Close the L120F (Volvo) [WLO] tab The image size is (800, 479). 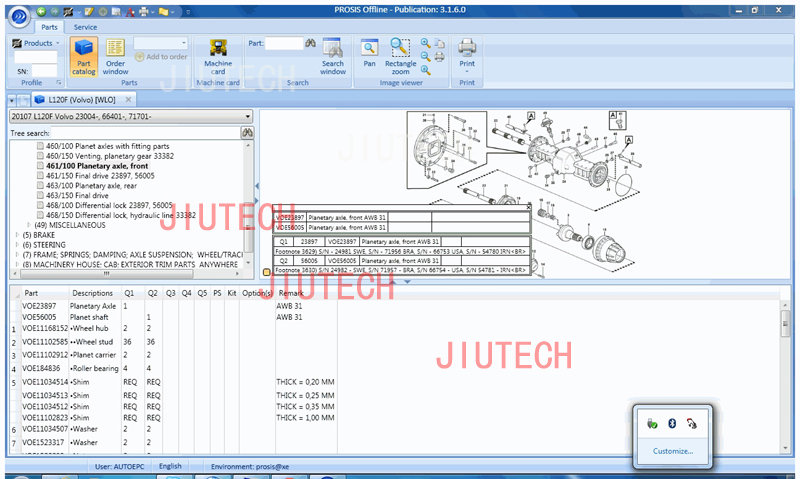128,99
